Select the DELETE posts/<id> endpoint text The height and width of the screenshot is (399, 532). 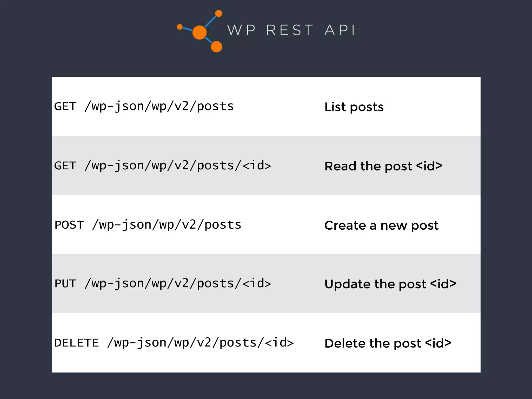(x=174, y=343)
